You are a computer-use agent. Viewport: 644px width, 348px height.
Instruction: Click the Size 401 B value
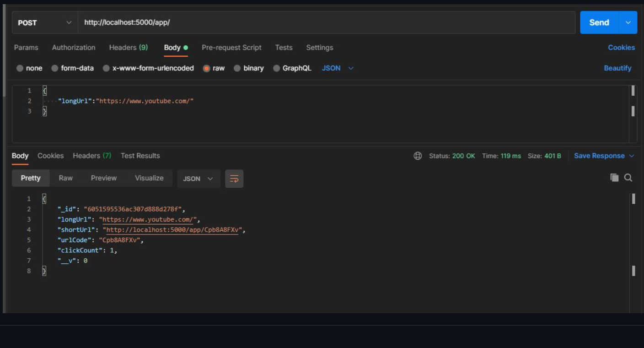(553, 156)
